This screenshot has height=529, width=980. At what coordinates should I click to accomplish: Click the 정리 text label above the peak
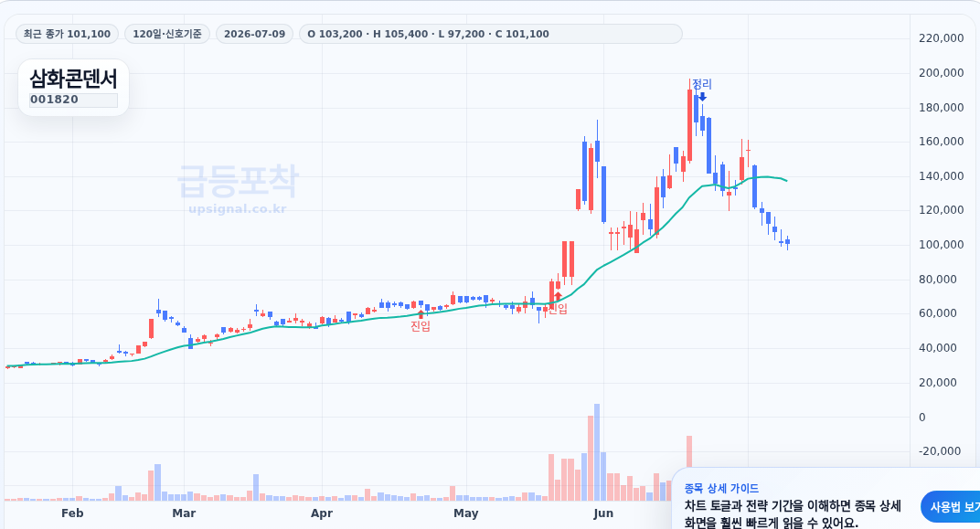pos(702,84)
